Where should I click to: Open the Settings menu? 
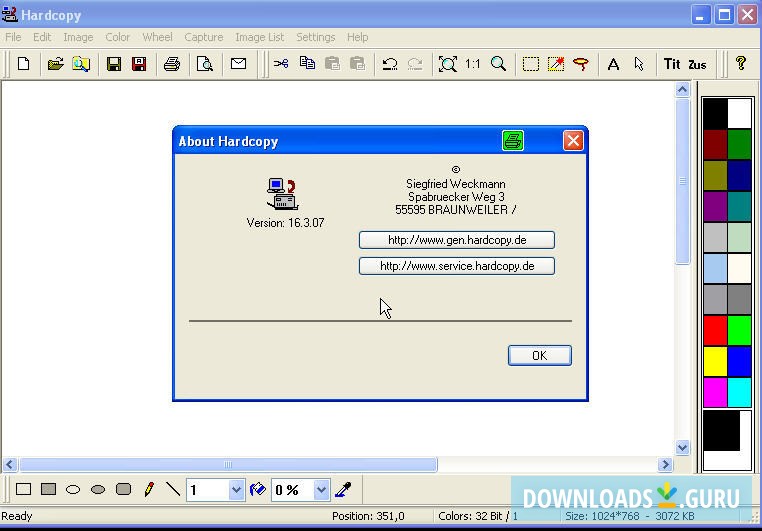coord(316,37)
